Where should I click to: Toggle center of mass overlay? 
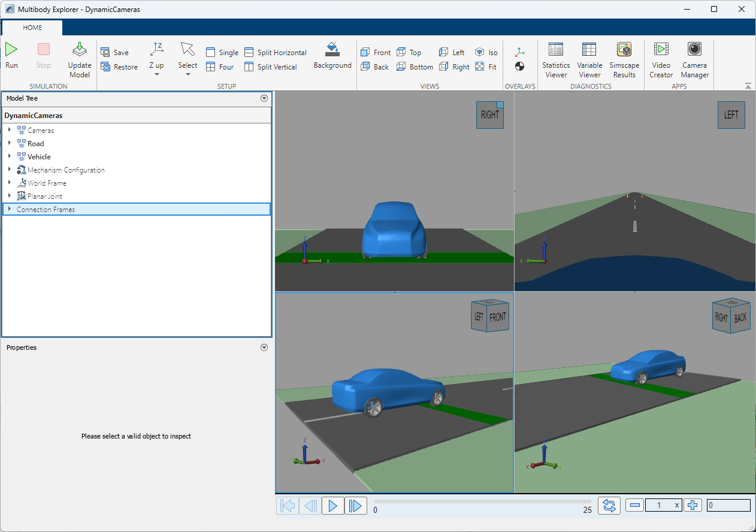point(519,67)
